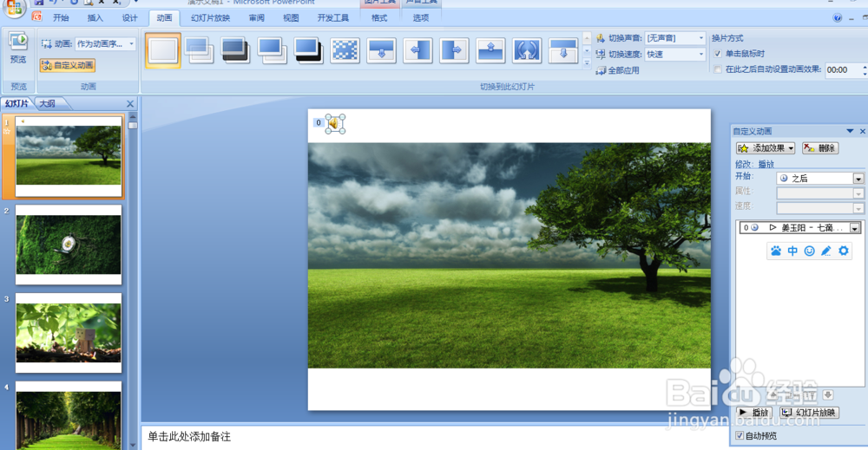This screenshot has width=868, height=450.
Task: Open the custom animation pane options triangle
Action: pos(850,131)
